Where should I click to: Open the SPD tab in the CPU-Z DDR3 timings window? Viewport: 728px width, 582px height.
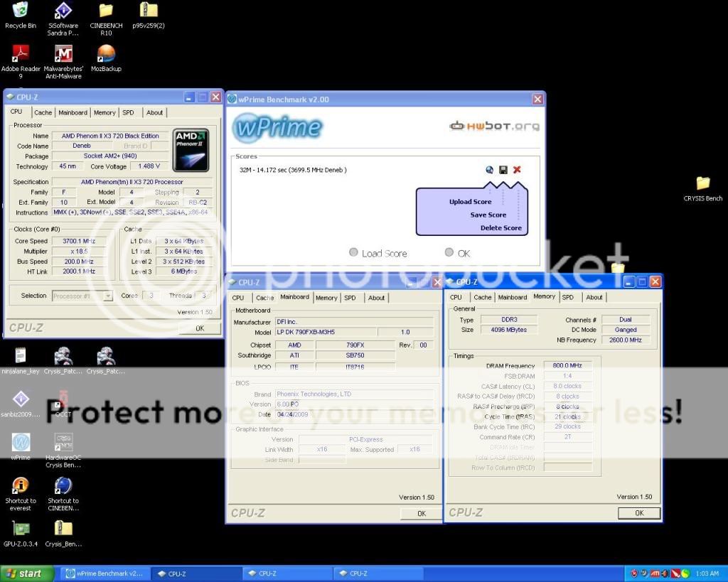(568, 297)
